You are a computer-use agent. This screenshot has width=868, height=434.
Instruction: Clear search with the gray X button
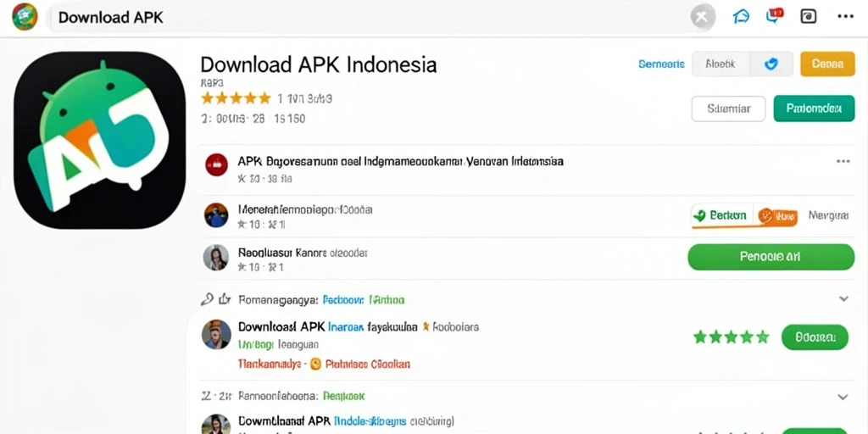pyautogui.click(x=703, y=17)
